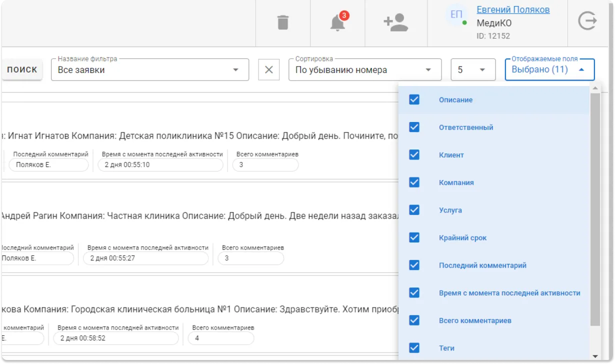Image resolution: width=615 pixels, height=364 pixels.
Task: Click the 2 дня 00:55:10 activity field
Action: [160, 164]
